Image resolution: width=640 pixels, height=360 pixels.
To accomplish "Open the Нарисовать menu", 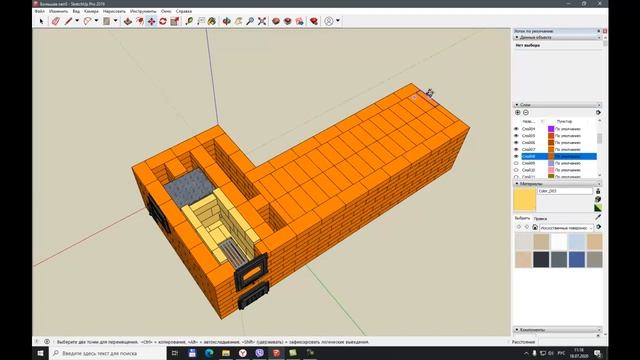I will coord(114,11).
